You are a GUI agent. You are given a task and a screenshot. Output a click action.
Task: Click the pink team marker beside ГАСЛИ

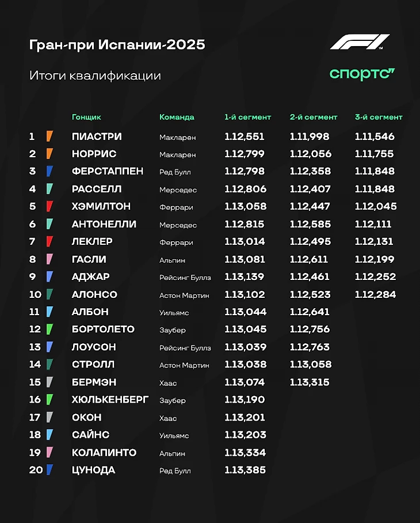tap(49, 259)
